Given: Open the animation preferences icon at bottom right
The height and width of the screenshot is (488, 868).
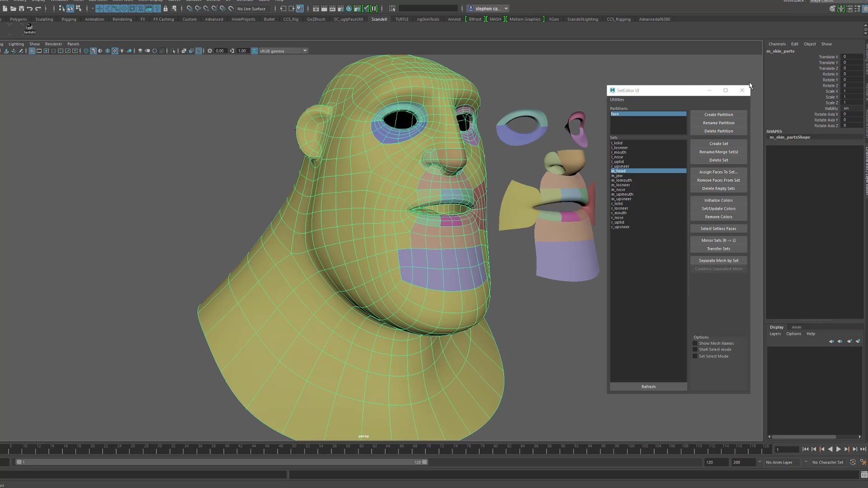Looking at the screenshot, I should [864, 462].
